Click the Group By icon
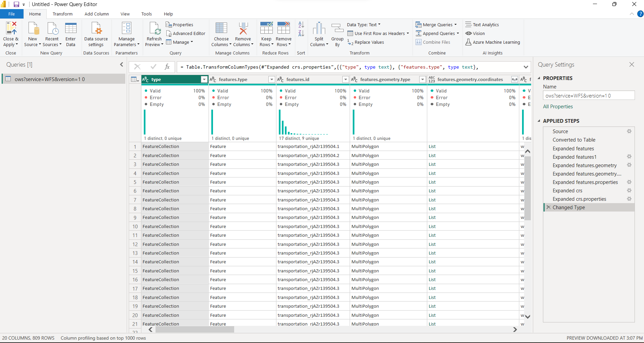 [x=337, y=28]
